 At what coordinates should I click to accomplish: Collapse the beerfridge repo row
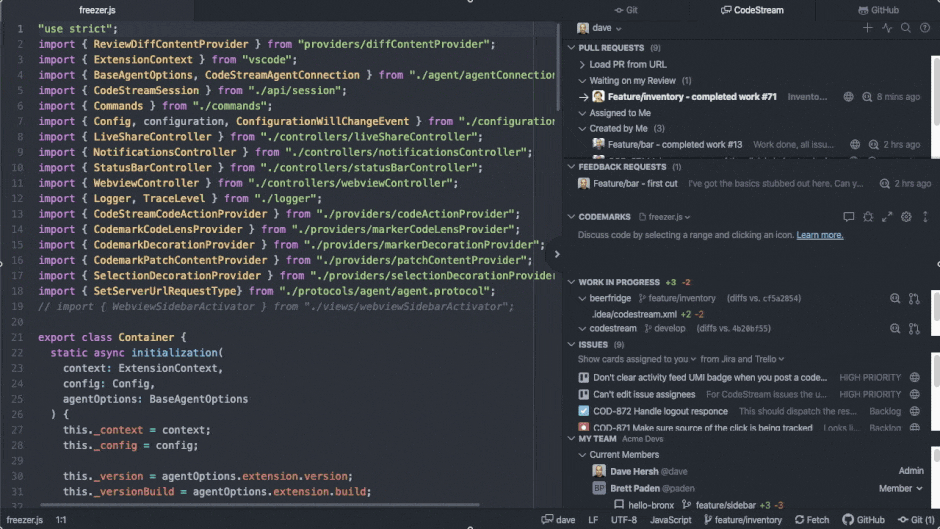[x=582, y=298]
